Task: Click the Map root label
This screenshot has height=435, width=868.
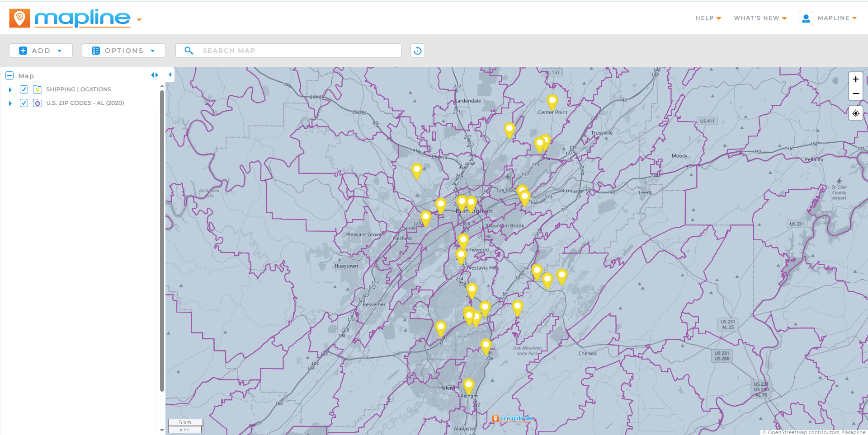Action: [26, 76]
